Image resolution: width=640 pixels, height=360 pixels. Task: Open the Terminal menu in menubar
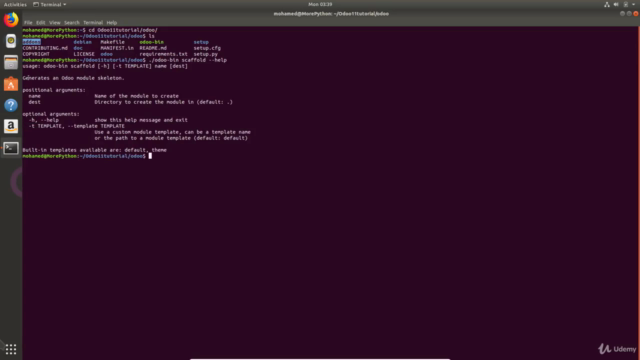tap(93, 23)
